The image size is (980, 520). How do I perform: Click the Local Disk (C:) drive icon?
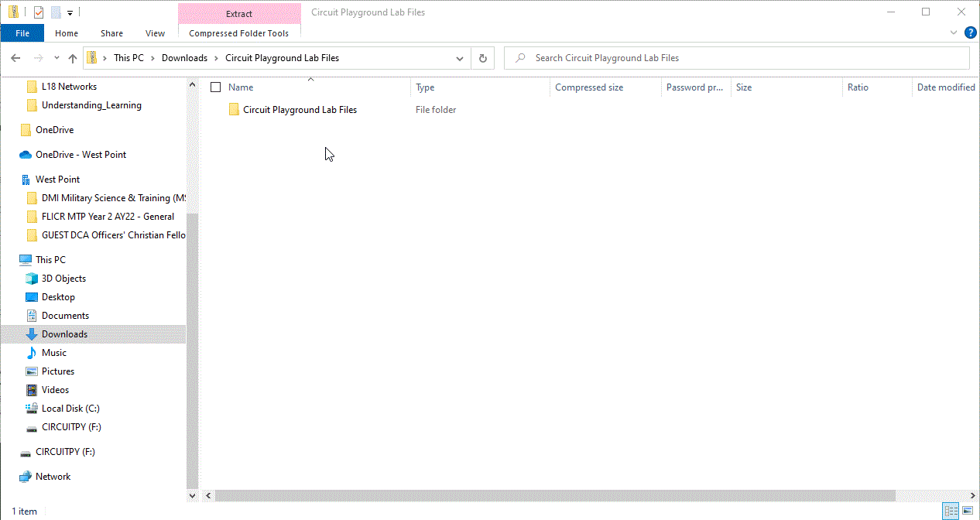click(x=32, y=409)
